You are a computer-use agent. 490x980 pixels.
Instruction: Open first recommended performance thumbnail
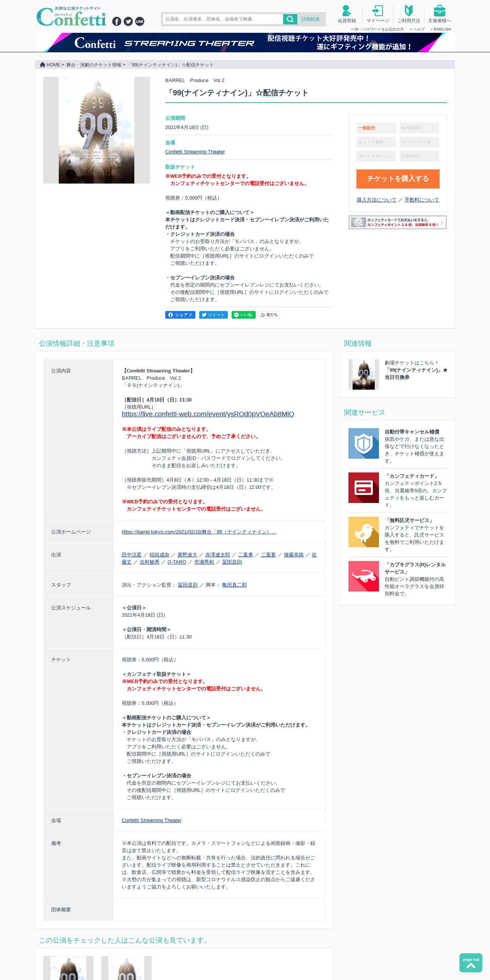click(68, 968)
